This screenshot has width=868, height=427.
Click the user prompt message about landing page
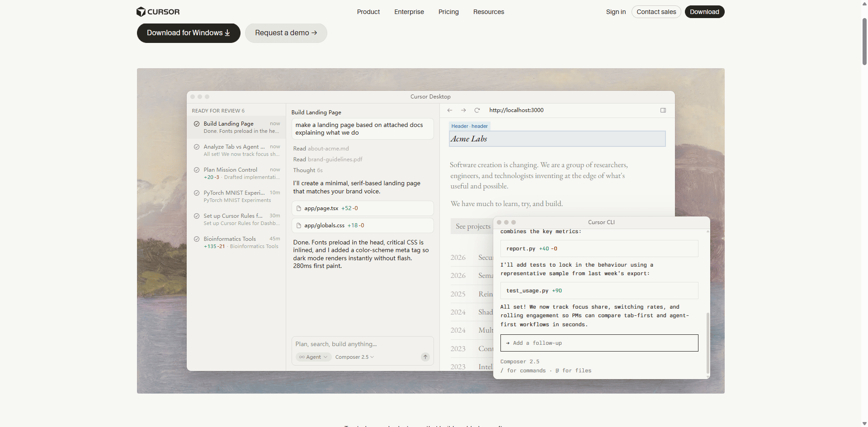pyautogui.click(x=363, y=129)
